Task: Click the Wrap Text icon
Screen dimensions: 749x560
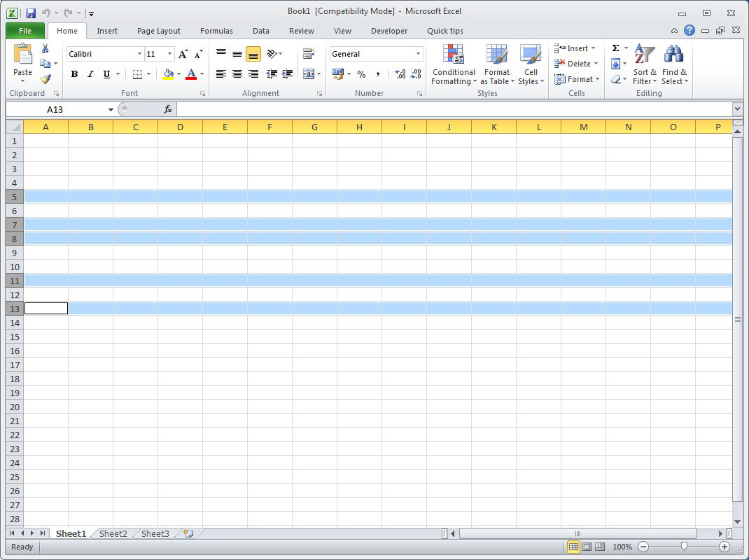Action: tap(309, 54)
